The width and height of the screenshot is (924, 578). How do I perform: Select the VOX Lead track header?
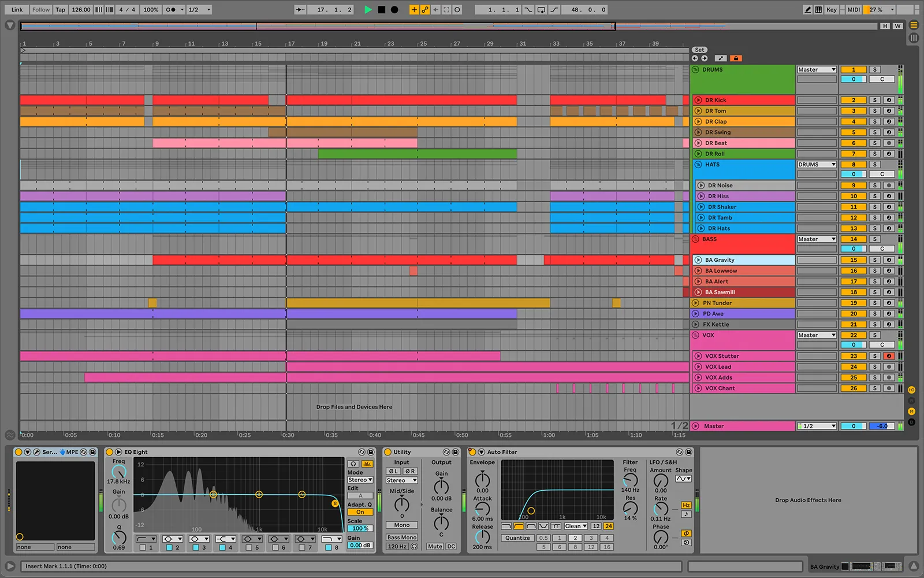(x=743, y=366)
